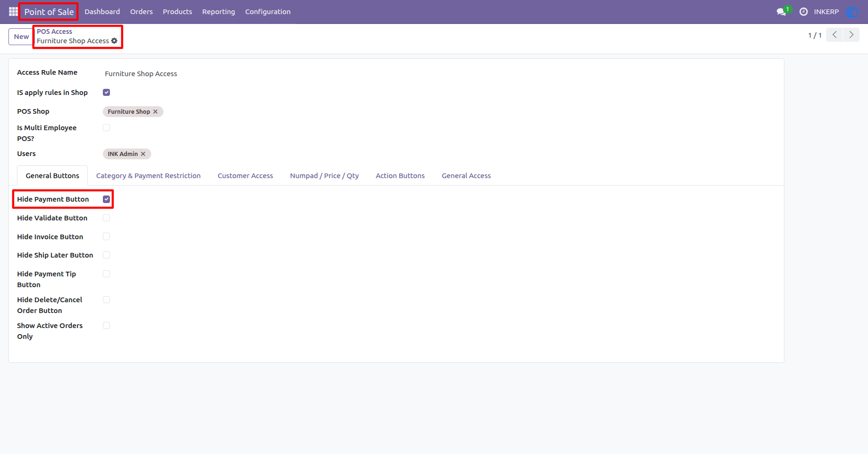Enable Hide Ship Later Button checkbox
868x454 pixels.
point(107,255)
